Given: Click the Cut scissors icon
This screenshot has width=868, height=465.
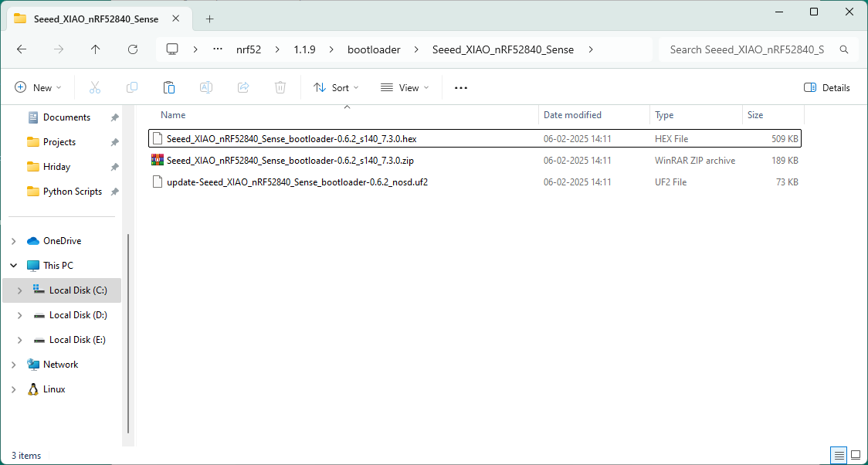Looking at the screenshot, I should click(95, 87).
